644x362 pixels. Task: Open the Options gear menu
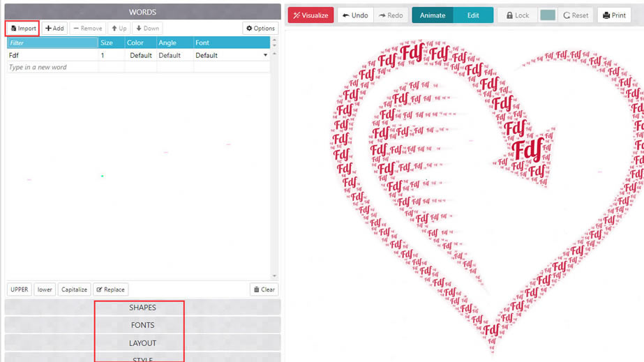tap(260, 29)
